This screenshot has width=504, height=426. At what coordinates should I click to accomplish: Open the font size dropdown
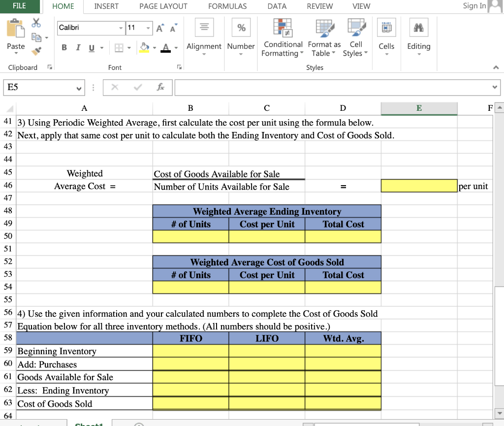(149, 28)
